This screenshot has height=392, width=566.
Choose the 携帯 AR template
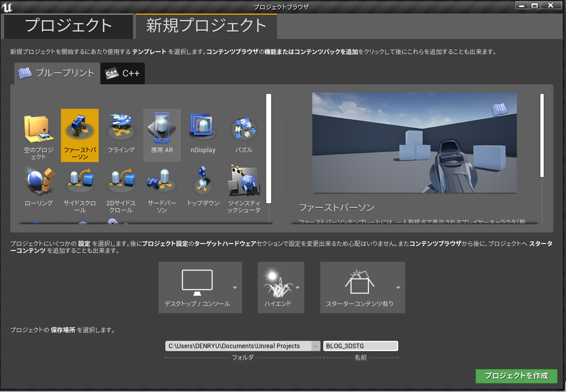click(162, 135)
